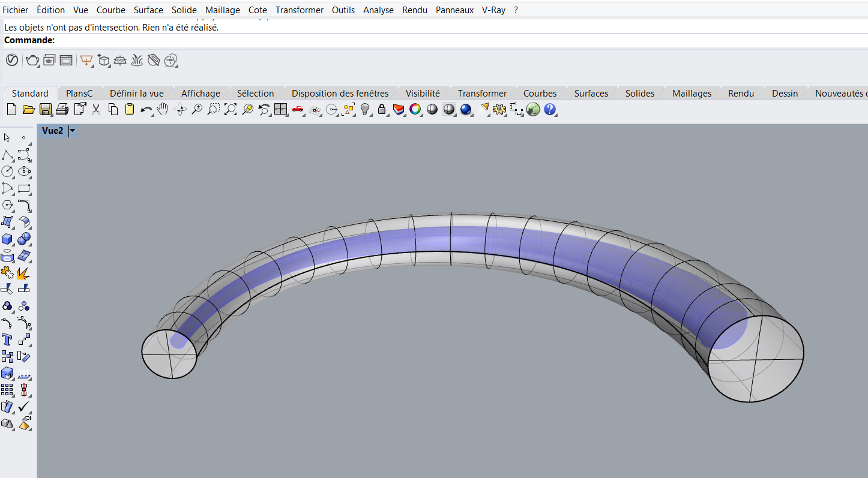Viewport: 868px width, 478px height.
Task: Toggle the lock objects padlock icon
Action: 381,109
